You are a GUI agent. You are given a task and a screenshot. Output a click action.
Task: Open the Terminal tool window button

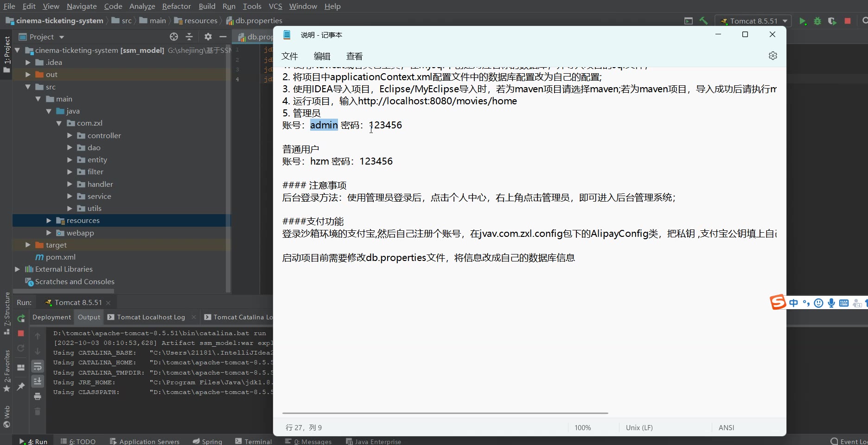pos(254,441)
